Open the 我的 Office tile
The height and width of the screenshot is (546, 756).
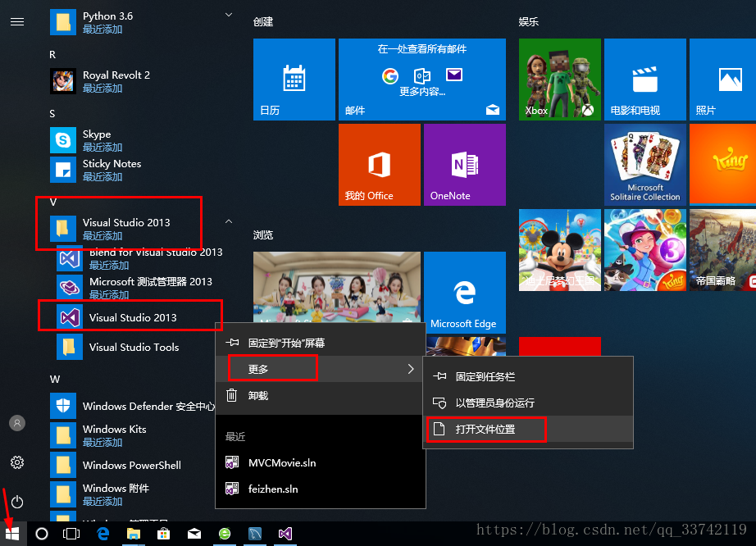[380, 165]
